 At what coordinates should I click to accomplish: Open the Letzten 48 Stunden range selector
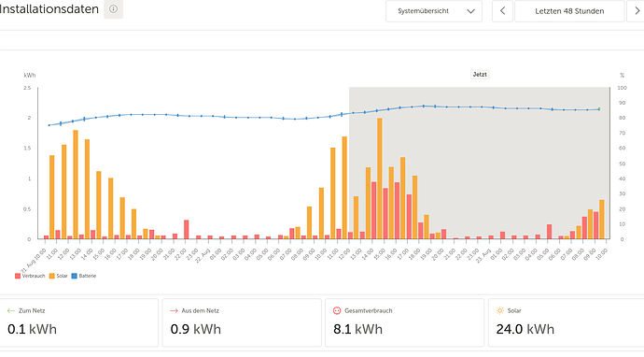pyautogui.click(x=569, y=11)
